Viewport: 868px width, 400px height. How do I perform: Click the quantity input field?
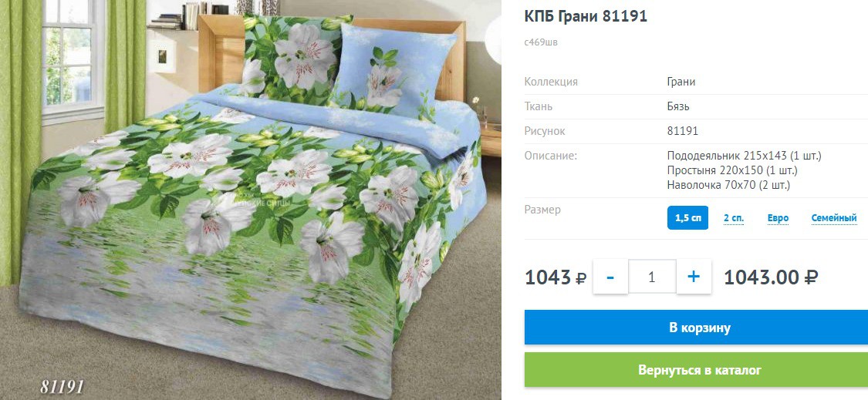tap(651, 277)
